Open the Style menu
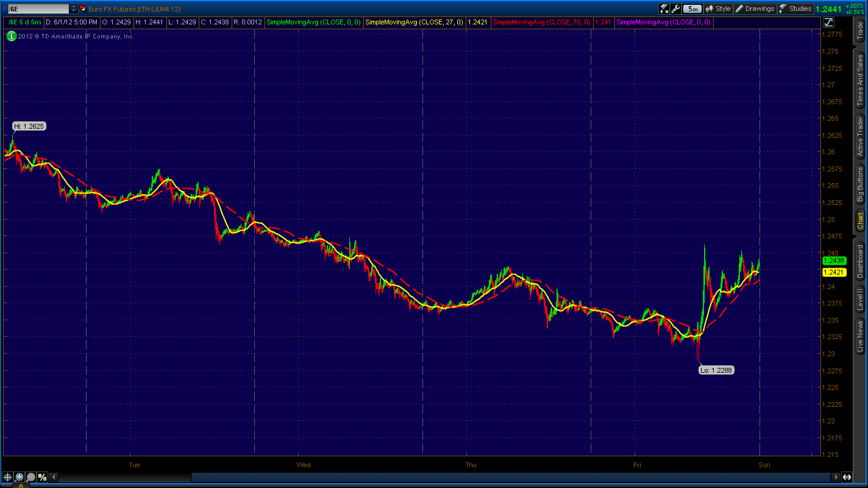The height and width of the screenshot is (488, 868). point(718,9)
